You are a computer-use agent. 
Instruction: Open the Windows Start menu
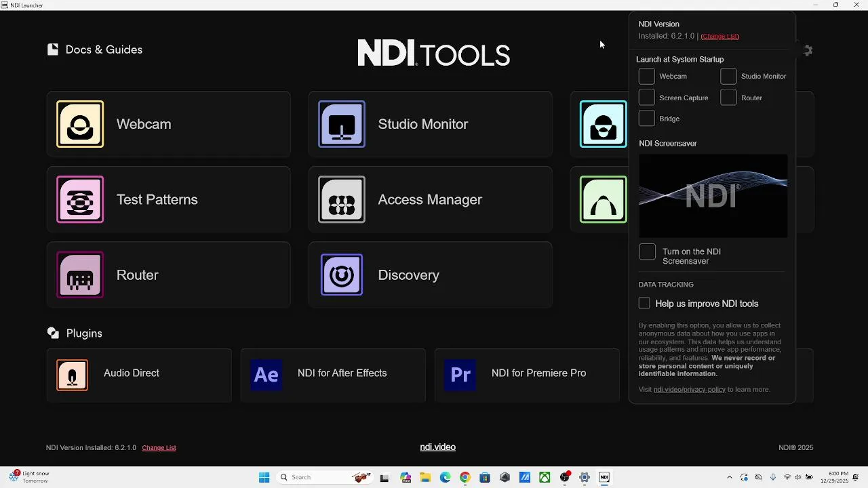click(264, 477)
